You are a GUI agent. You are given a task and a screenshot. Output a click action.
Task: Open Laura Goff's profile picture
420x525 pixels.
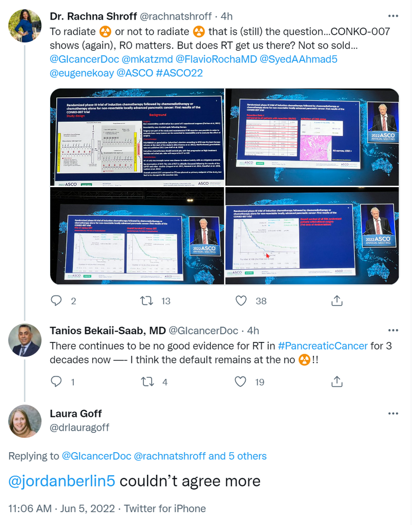pyautogui.click(x=25, y=421)
